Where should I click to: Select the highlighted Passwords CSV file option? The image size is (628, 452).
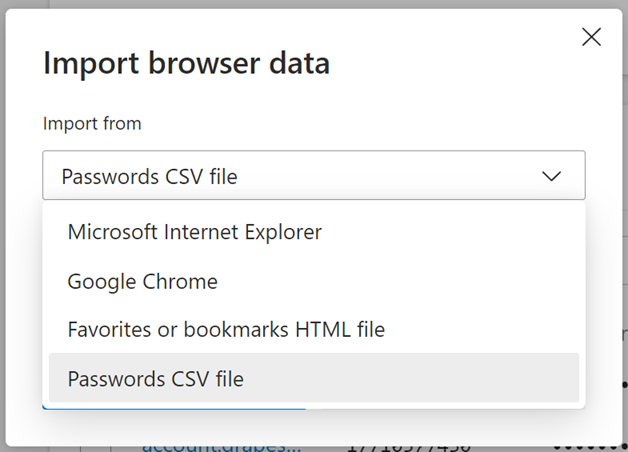click(x=156, y=378)
